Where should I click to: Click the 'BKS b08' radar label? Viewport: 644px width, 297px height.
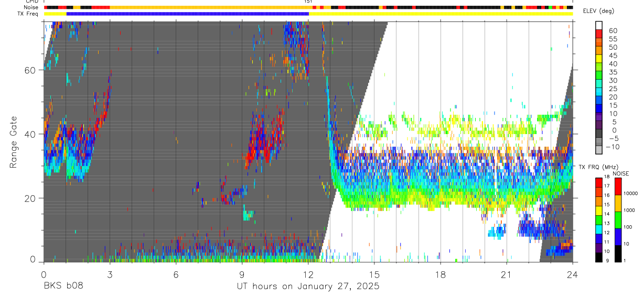click(x=63, y=286)
